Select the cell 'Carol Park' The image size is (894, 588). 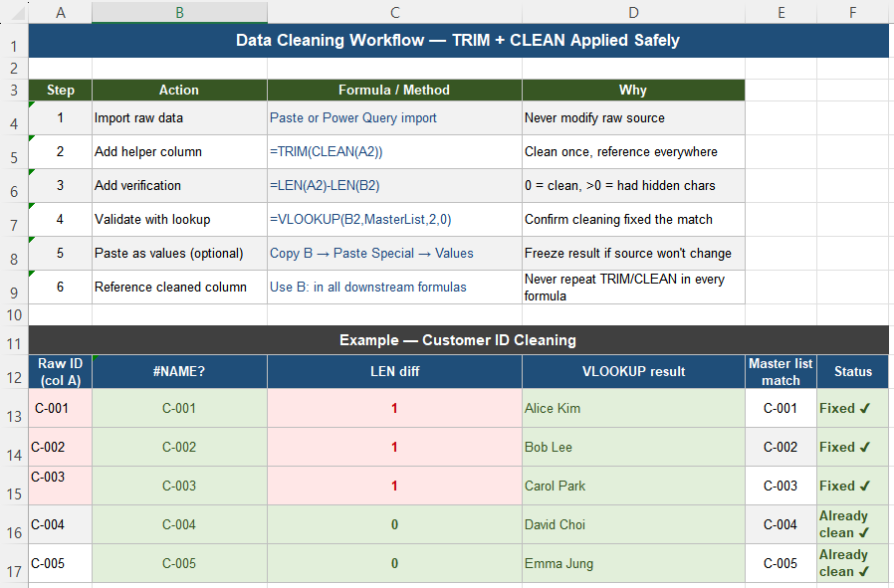pyautogui.click(x=633, y=486)
